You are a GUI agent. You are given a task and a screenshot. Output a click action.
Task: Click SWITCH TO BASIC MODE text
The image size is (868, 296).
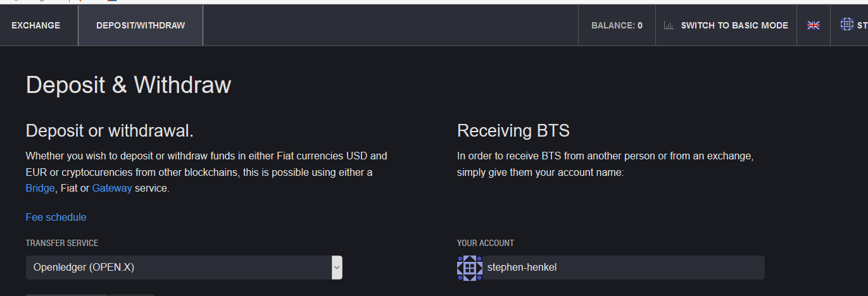coord(734,25)
